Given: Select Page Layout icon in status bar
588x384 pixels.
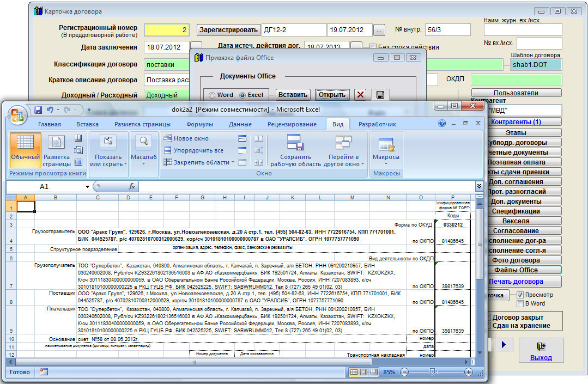Looking at the screenshot, I should tap(363, 372).
